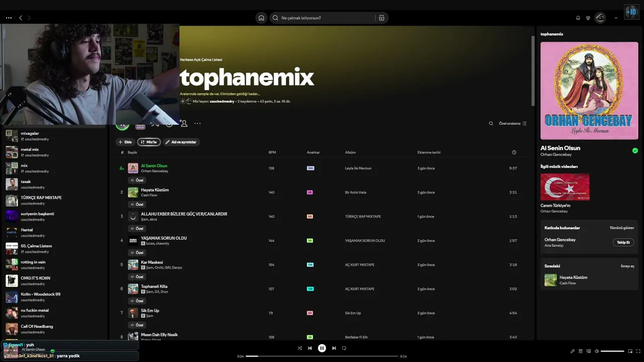Open the "rotting in vain" sidebar playlist
Screen dimensions: 644x362
pyautogui.click(x=54, y=264)
